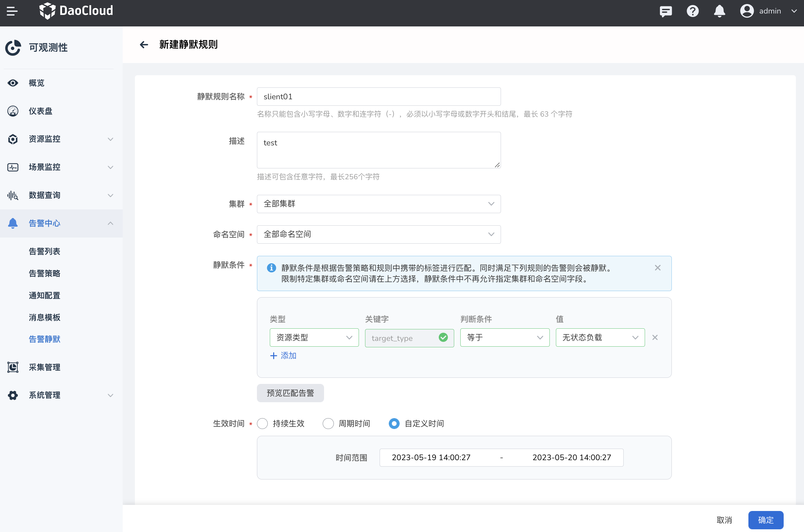Click the green check icon in keyword field

coord(443,337)
